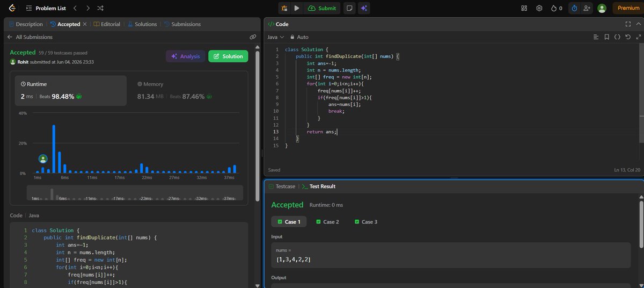Click the green Solution button

tap(228, 56)
